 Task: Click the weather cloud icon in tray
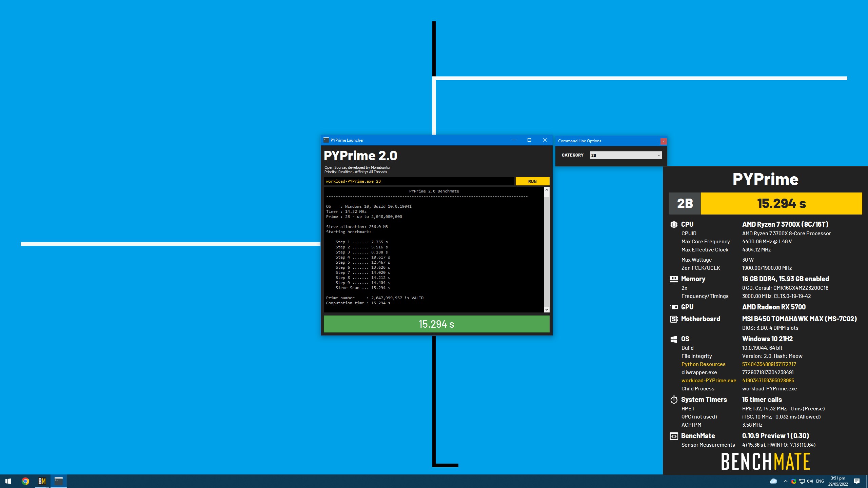pyautogui.click(x=773, y=481)
